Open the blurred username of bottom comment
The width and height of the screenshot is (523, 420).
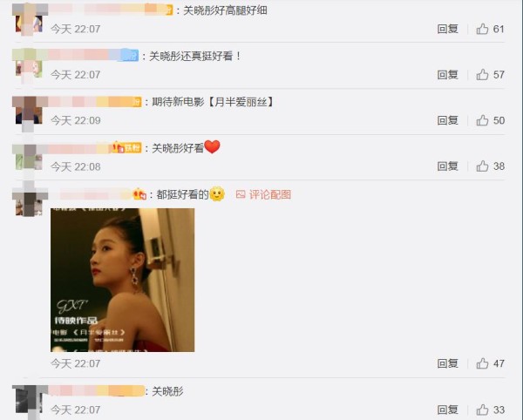[96, 390]
